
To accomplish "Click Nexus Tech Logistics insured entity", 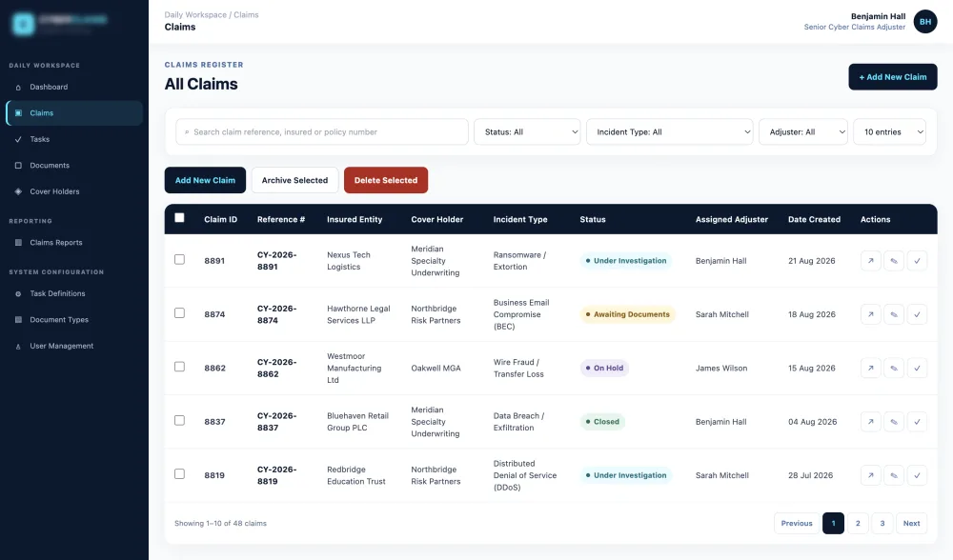I will click(348, 261).
